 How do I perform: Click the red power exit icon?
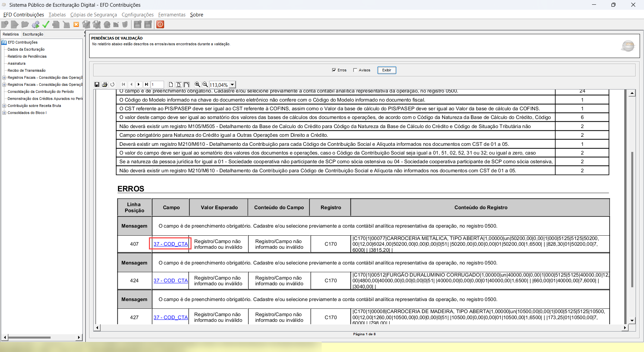coord(160,24)
